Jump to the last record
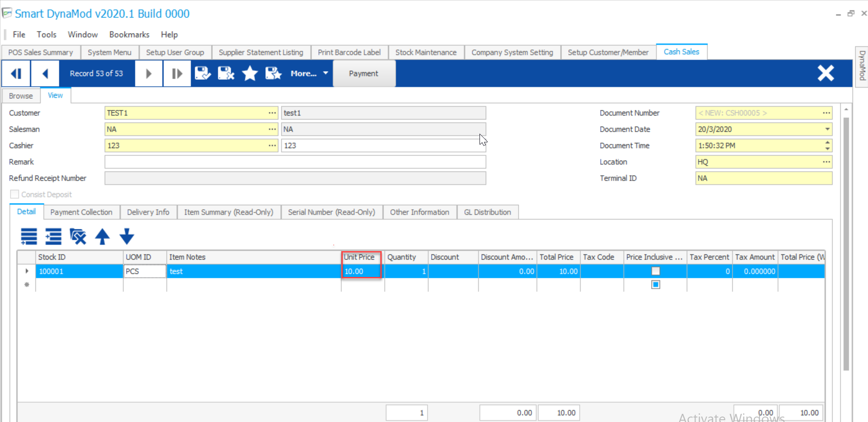The height and width of the screenshot is (422, 868). click(x=177, y=73)
